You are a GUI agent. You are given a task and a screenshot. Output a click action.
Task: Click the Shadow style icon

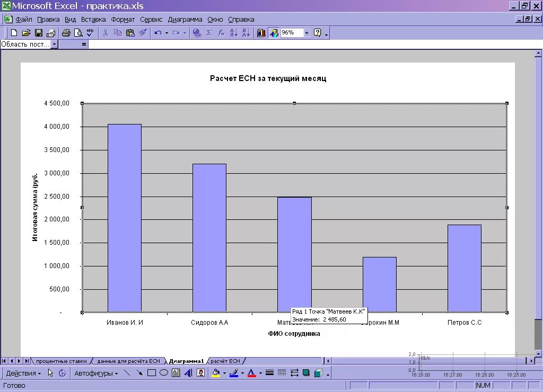click(x=306, y=373)
